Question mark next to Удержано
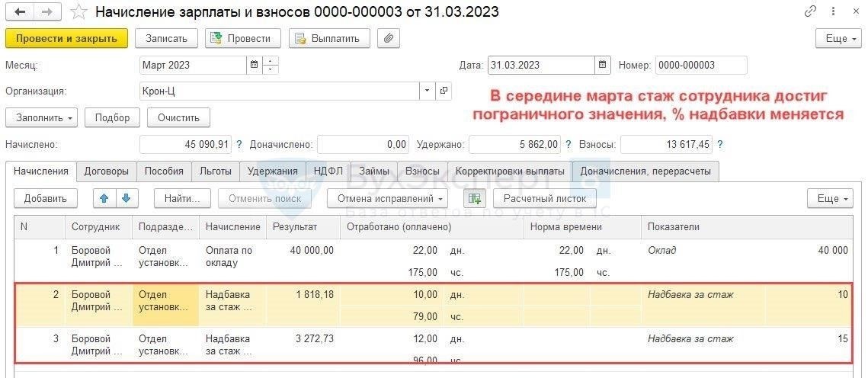868x378 pixels. [x=568, y=145]
